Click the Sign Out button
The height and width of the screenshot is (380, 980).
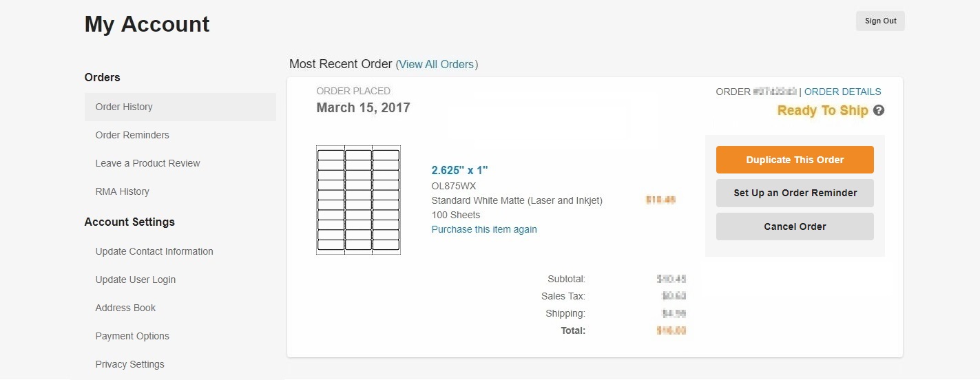(x=880, y=21)
